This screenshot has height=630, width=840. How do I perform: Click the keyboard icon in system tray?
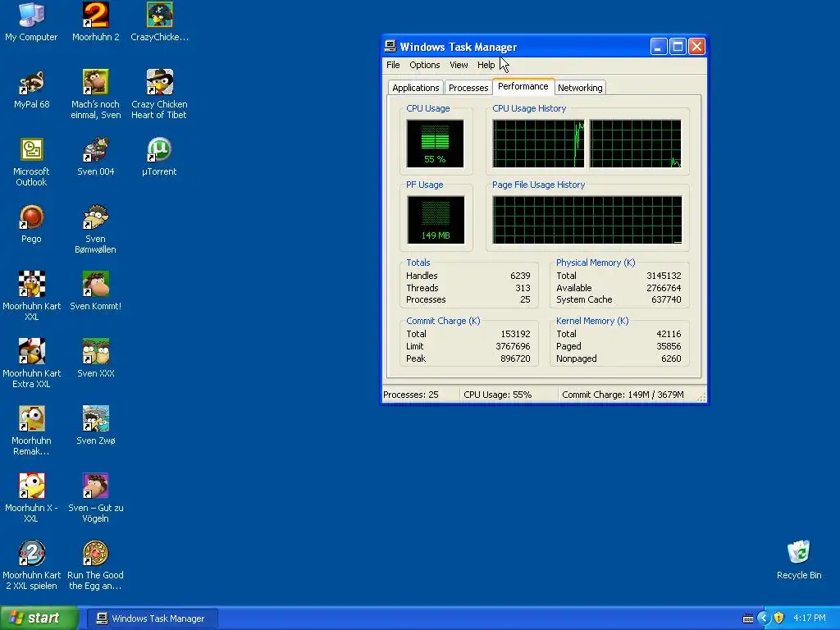tap(748, 619)
